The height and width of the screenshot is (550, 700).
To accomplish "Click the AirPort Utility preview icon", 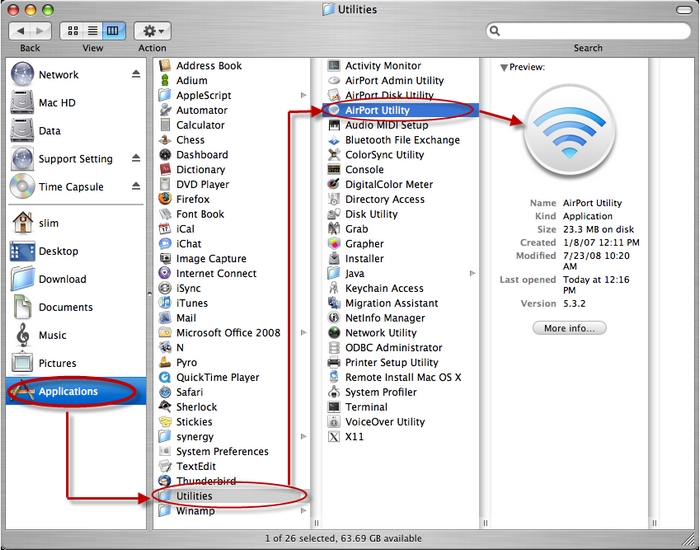I will [x=569, y=130].
